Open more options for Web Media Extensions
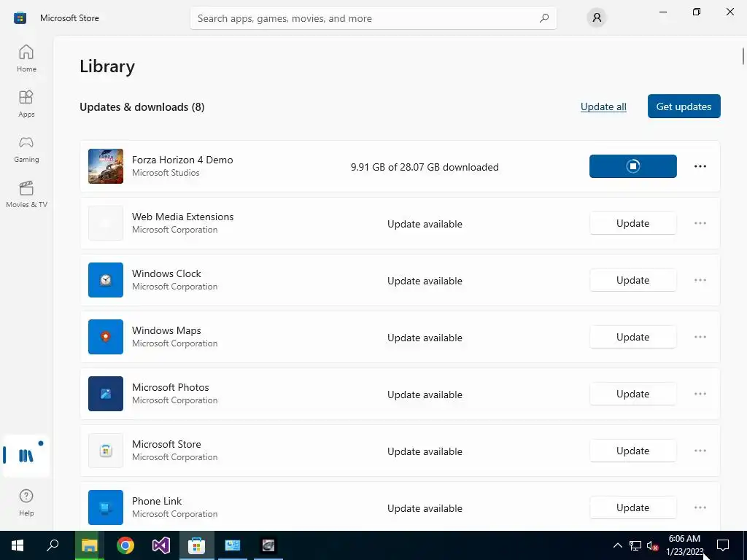 coord(700,223)
